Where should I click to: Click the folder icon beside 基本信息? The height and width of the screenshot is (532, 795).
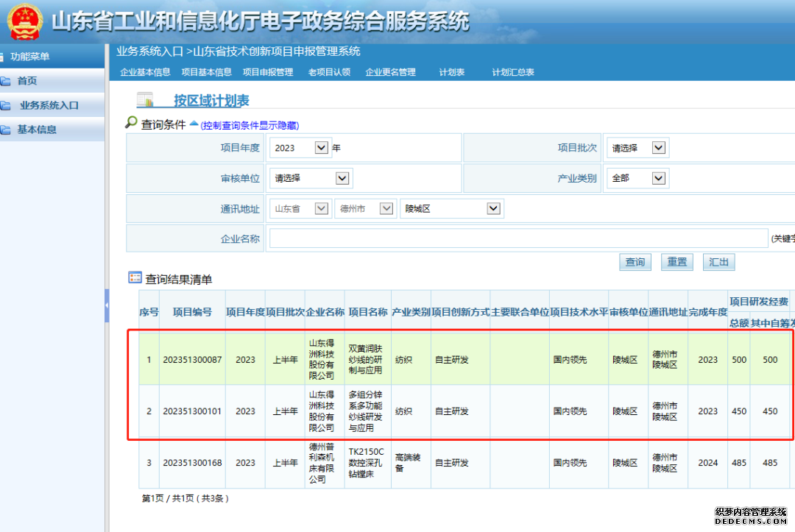pyautogui.click(x=6, y=130)
